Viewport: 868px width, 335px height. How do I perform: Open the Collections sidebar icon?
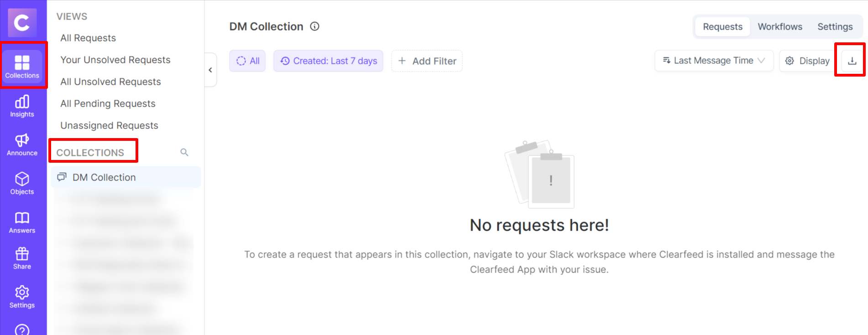tap(22, 66)
